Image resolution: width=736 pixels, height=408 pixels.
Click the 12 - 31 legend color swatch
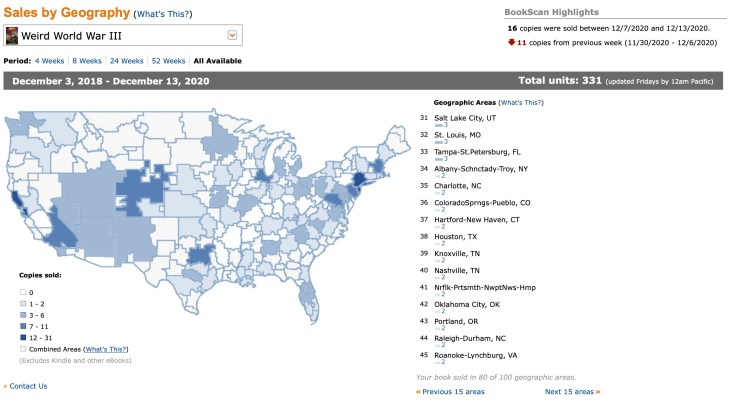coord(23,337)
